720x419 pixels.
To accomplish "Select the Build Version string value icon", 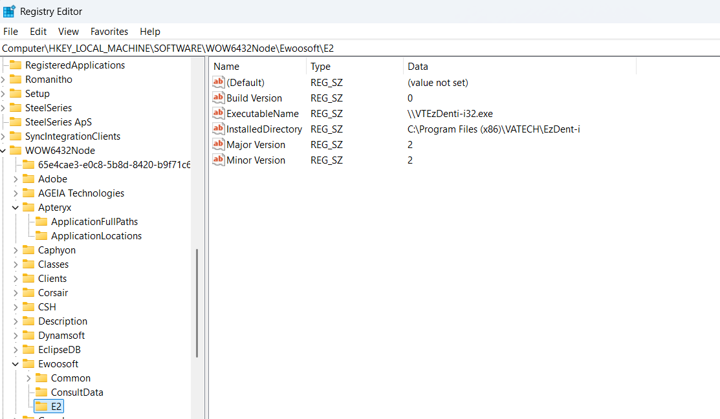I will (x=218, y=98).
